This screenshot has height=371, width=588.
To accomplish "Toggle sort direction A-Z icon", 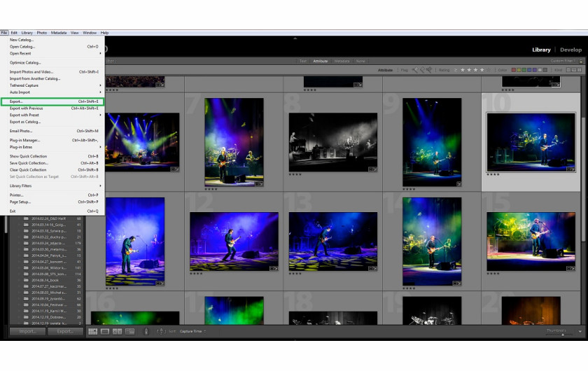I will tap(161, 331).
